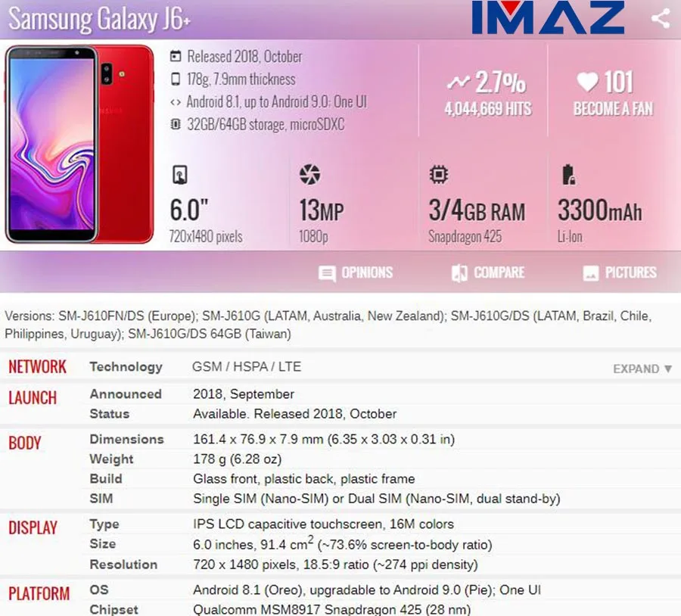Click the storage chip icon
The height and width of the screenshot is (616, 681).
click(x=176, y=125)
